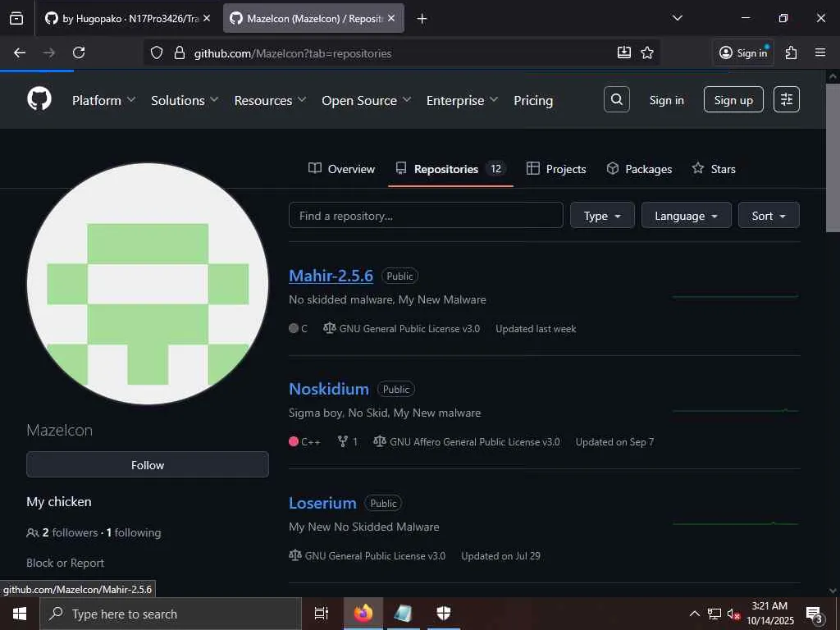Open the new tab plus button
Viewport: 840px width, 630px height.
422,19
